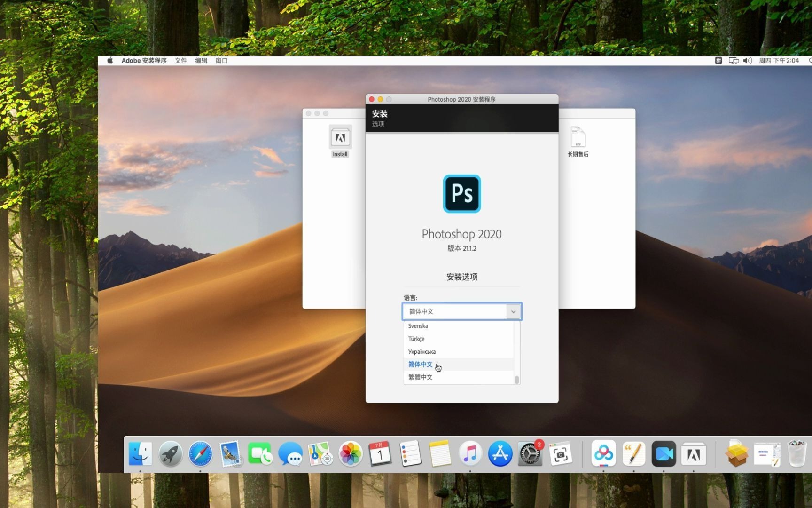This screenshot has width=812, height=508.
Task: Open System Preferences gear in dock
Action: 530,454
